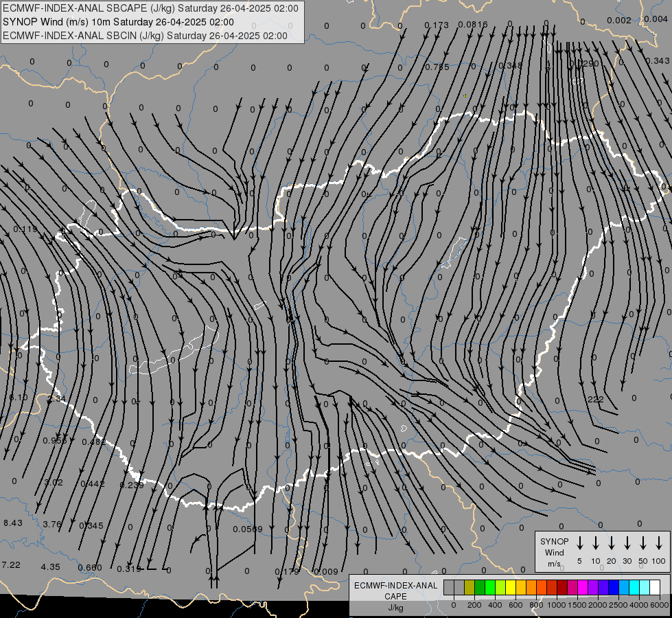Click the wind legend arrow above 50

click(x=643, y=543)
